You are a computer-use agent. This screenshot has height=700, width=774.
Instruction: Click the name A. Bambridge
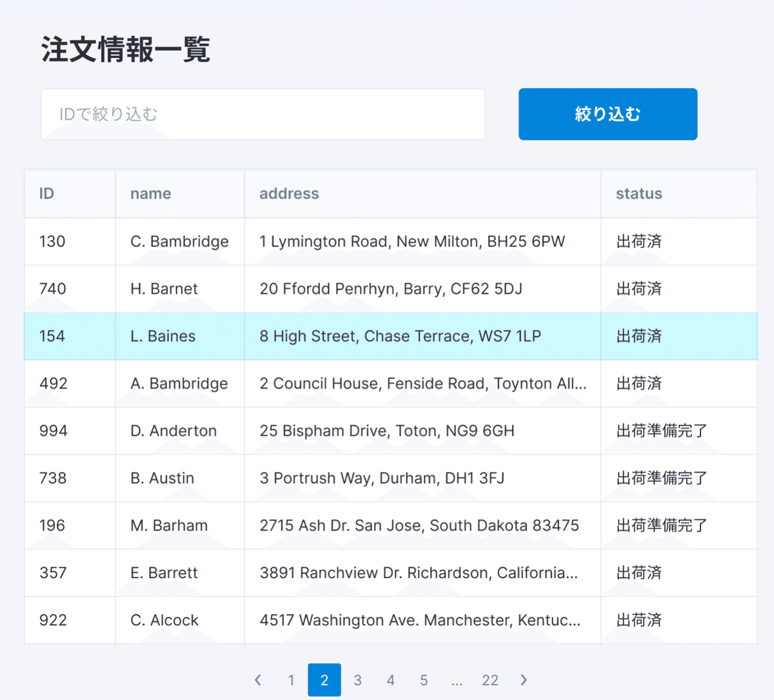point(179,384)
